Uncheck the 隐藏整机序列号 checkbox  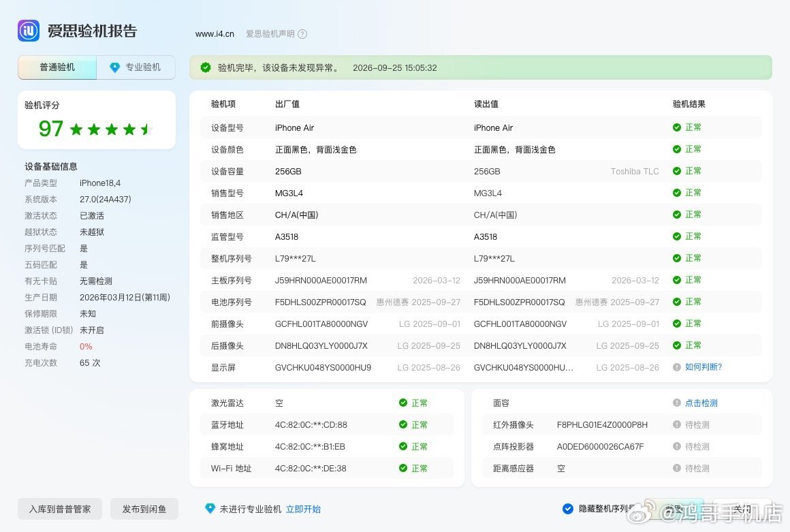[568, 509]
